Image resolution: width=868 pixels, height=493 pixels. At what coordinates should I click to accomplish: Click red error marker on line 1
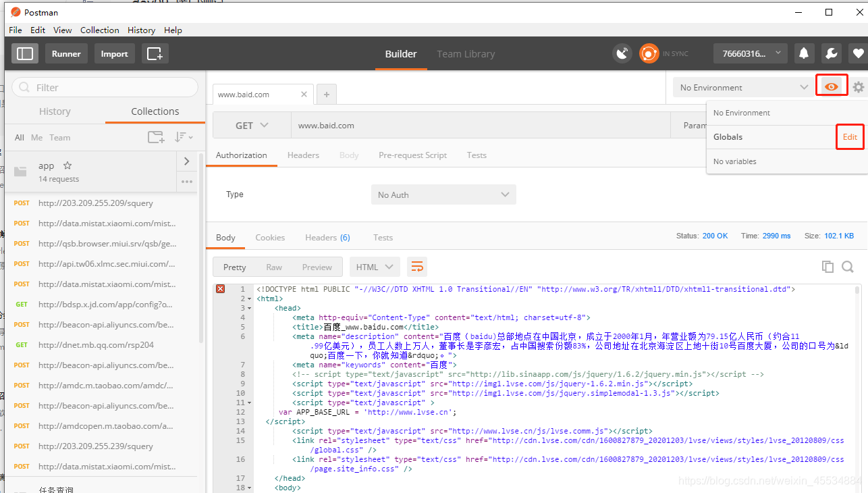pyautogui.click(x=220, y=289)
